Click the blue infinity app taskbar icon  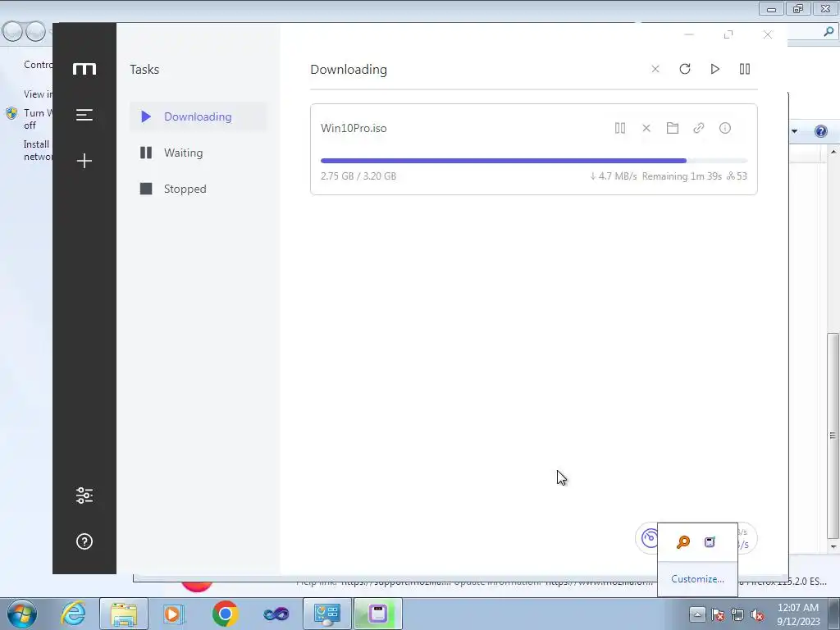(276, 614)
